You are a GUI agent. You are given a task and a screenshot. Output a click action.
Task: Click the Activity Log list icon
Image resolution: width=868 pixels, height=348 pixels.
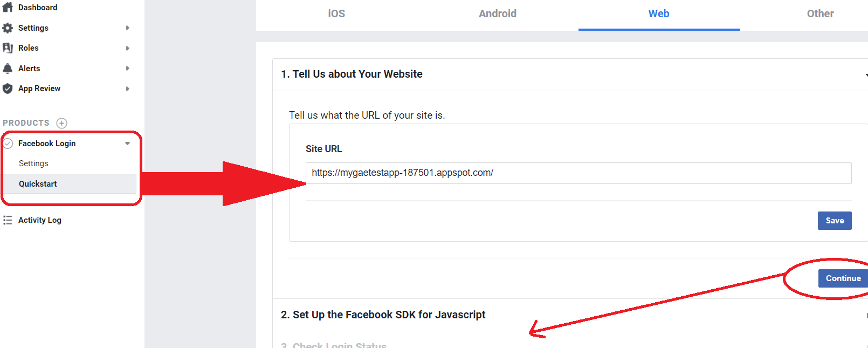8,220
